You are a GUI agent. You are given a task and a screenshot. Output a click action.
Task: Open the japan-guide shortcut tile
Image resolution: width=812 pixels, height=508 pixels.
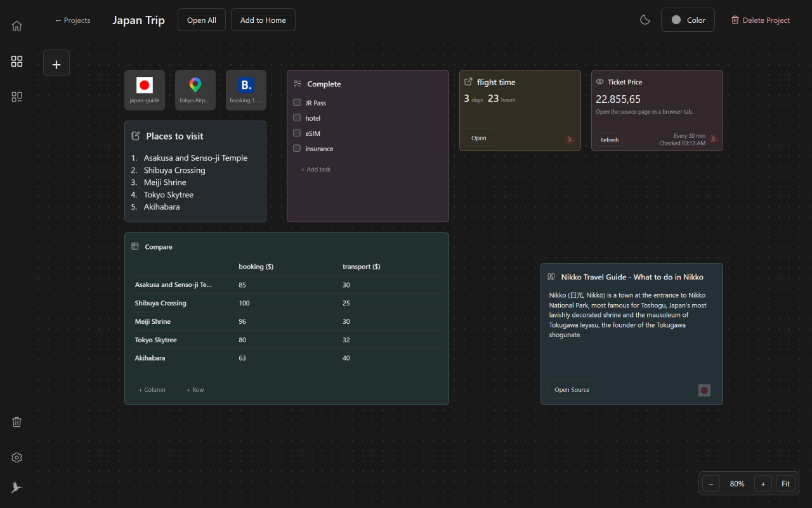pyautogui.click(x=145, y=90)
